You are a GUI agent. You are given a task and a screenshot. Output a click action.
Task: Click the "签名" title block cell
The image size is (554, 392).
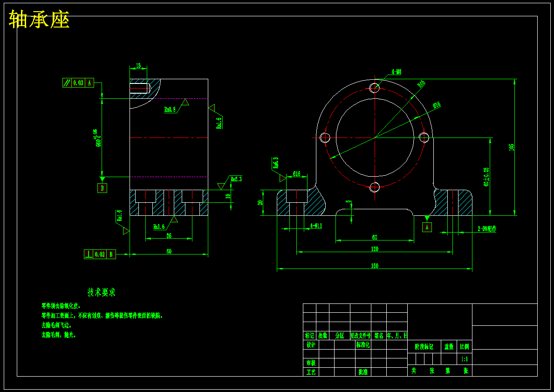coord(379,336)
